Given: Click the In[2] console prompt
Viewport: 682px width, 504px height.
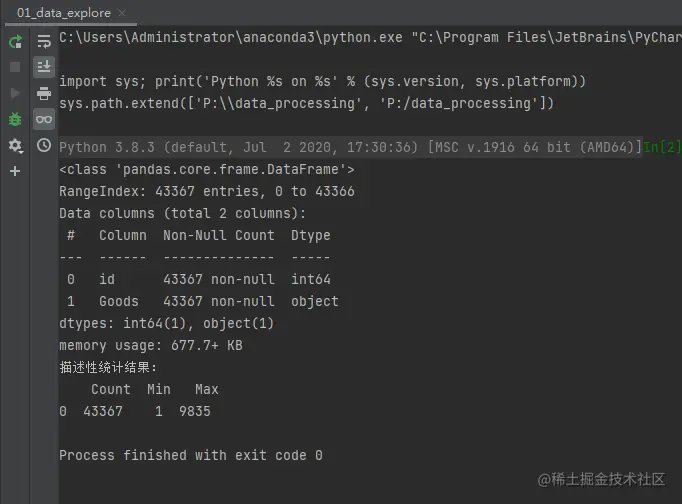Looking at the screenshot, I should click(662, 148).
